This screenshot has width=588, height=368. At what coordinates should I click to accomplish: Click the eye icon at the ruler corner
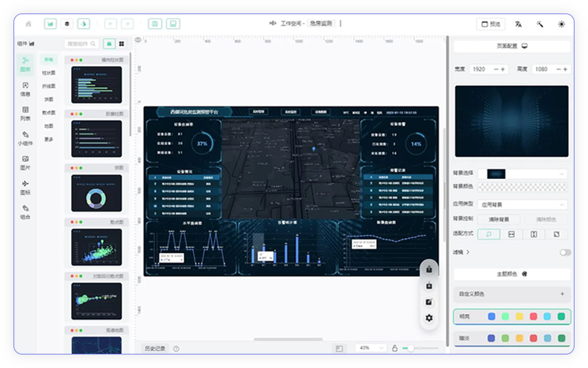point(138,40)
